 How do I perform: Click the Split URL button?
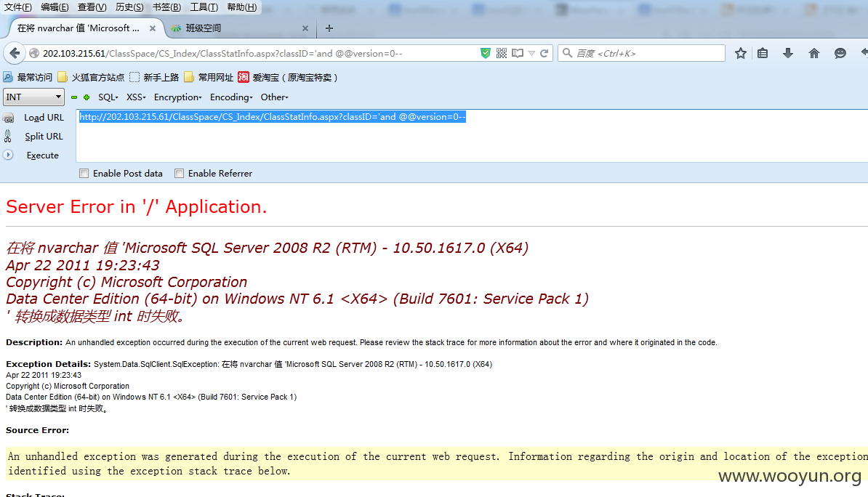click(x=44, y=136)
